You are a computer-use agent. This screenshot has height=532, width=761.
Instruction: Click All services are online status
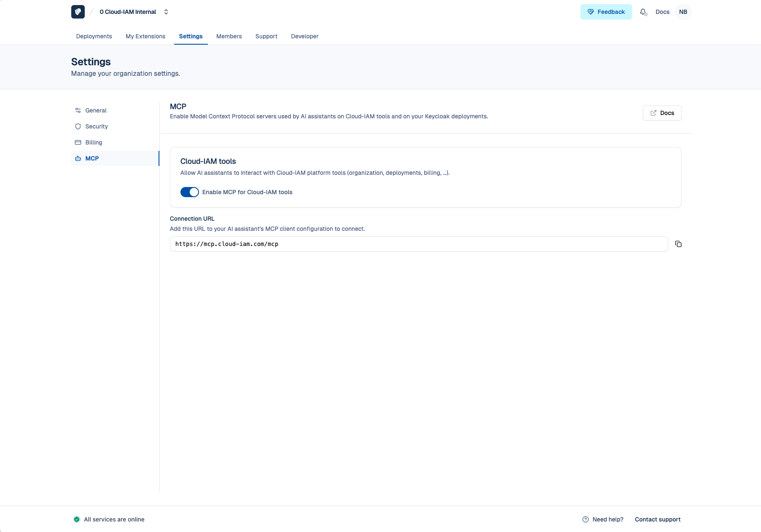point(114,519)
